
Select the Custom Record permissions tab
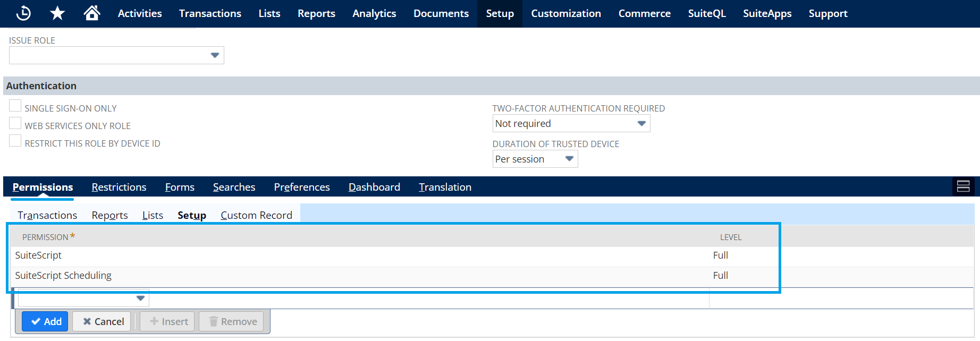tap(256, 215)
